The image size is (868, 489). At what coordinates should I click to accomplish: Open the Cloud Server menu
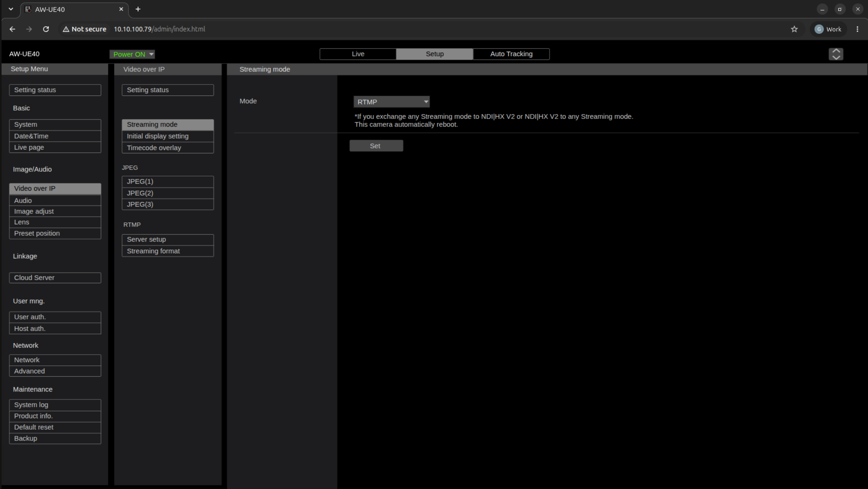coord(55,278)
